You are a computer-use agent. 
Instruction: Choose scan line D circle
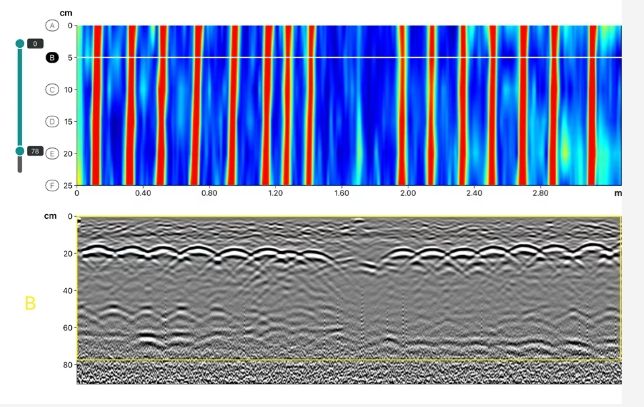click(52, 121)
